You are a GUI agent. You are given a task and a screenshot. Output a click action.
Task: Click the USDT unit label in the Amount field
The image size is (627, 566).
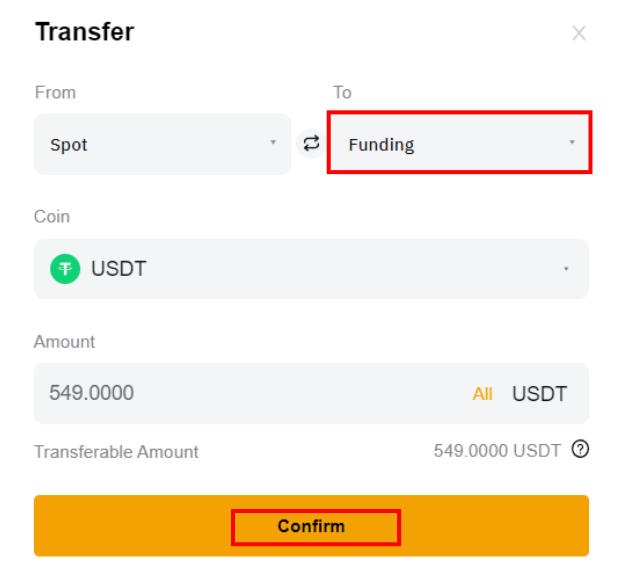coord(539,394)
